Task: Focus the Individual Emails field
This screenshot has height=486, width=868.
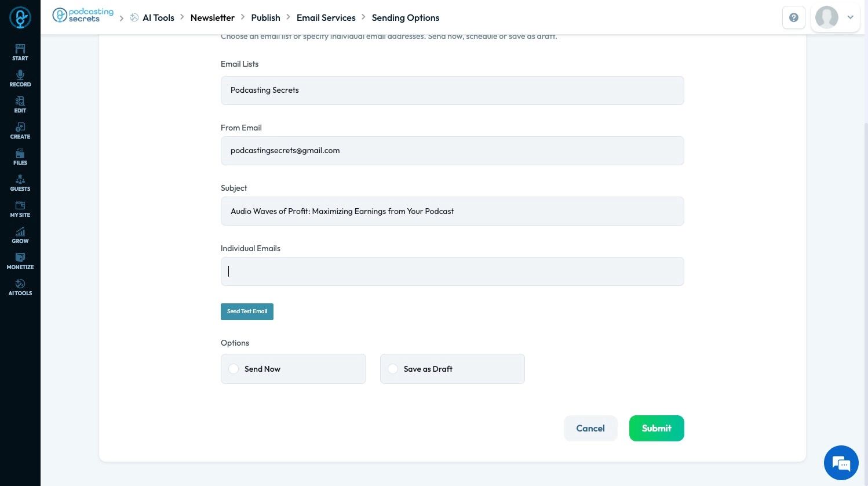Action: [452, 271]
